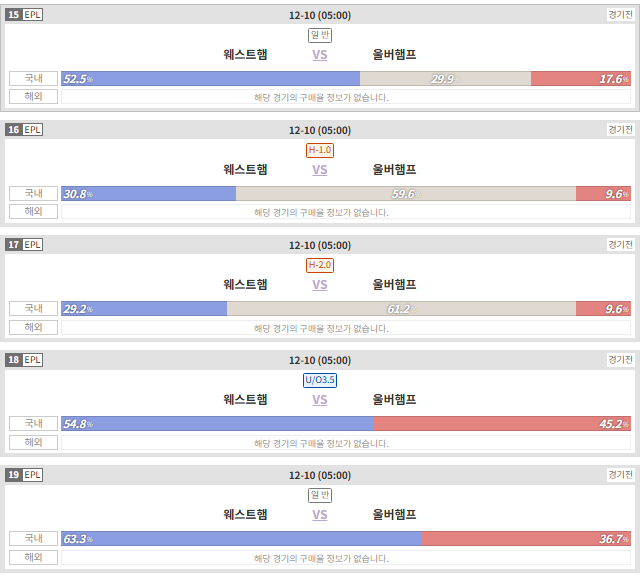Select the VS link in match 17

[319, 284]
